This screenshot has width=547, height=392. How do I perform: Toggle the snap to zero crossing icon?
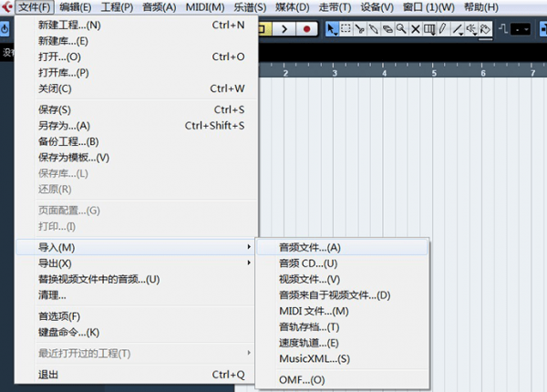pyautogui.click(x=502, y=28)
